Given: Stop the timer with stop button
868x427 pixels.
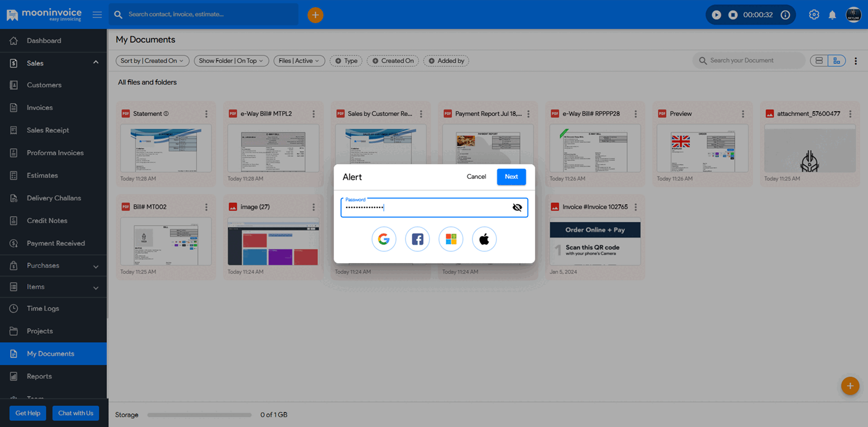Looking at the screenshot, I should coord(733,15).
